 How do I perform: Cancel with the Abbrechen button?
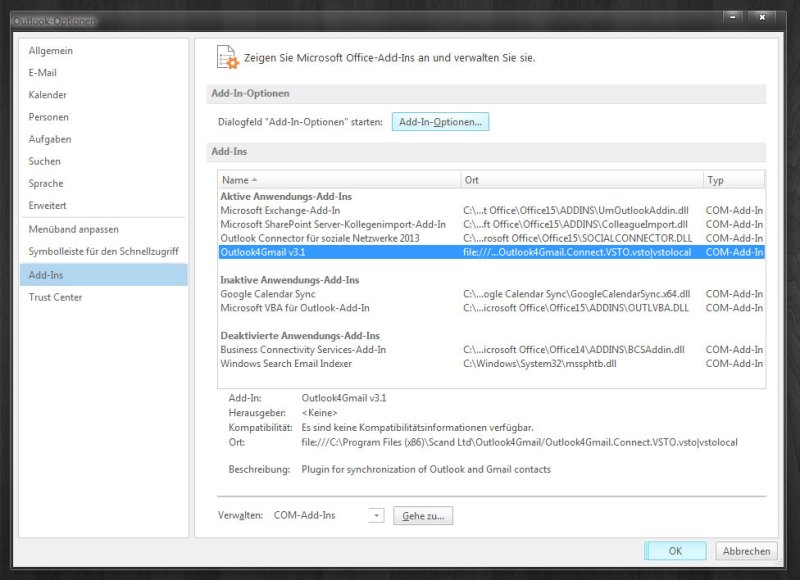[746, 551]
